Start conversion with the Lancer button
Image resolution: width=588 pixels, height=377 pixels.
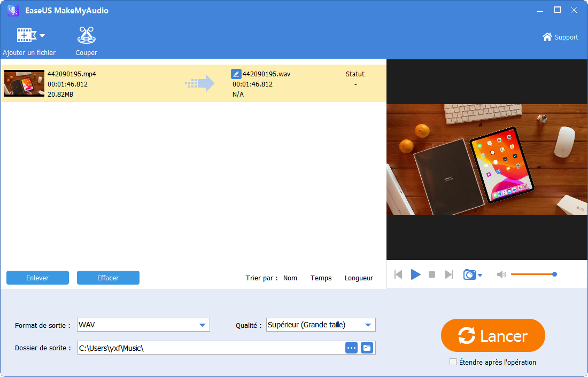click(x=493, y=335)
